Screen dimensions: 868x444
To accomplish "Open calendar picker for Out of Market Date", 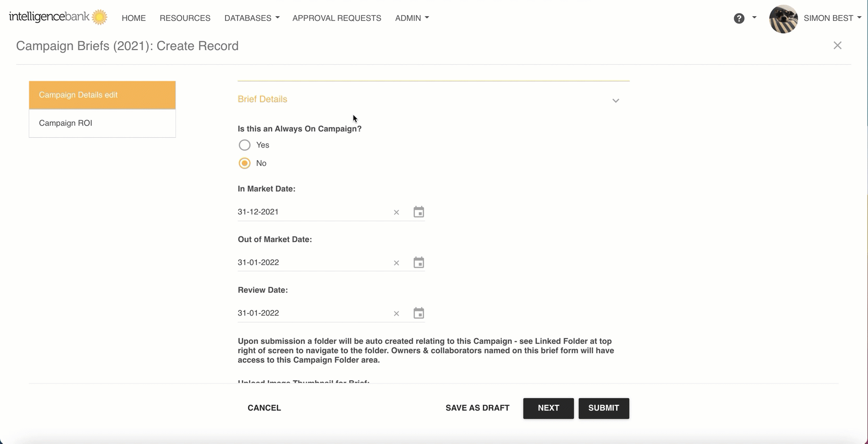I will click(419, 262).
